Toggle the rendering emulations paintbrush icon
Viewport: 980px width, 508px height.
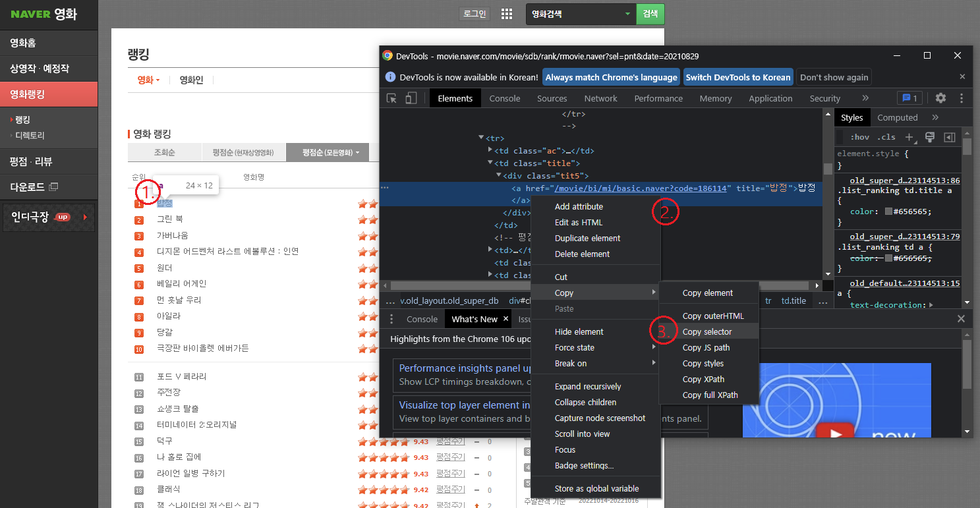[930, 137]
